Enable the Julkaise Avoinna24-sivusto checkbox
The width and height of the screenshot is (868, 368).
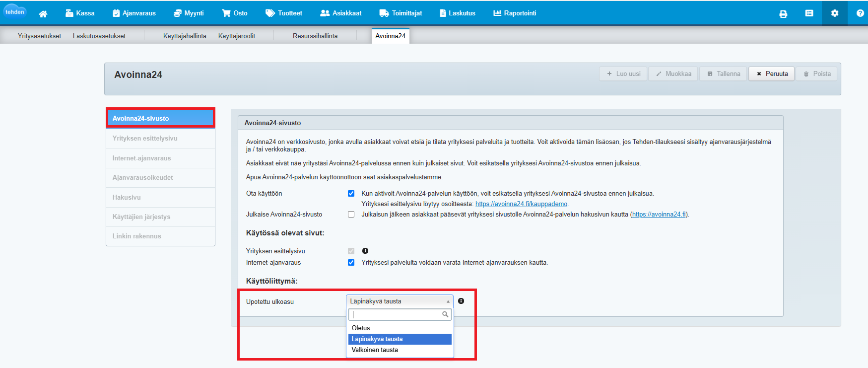351,215
